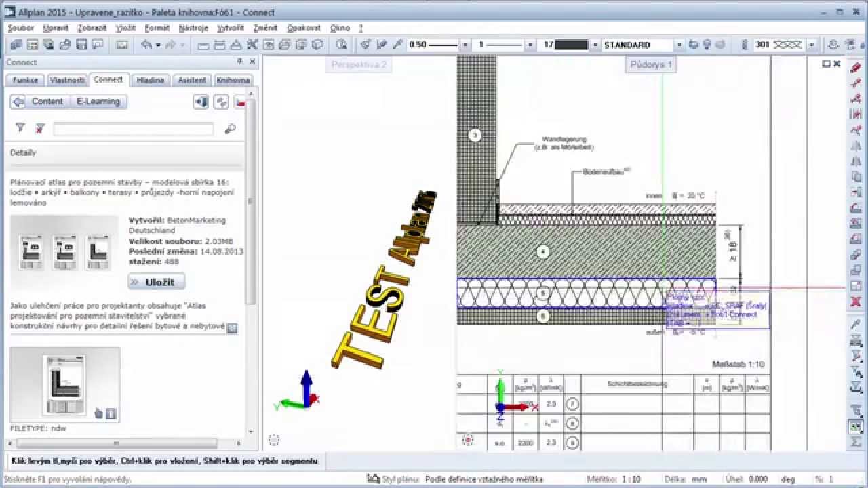Image resolution: width=868 pixels, height=488 pixels.
Task: Switch to the Knihovna tab
Action: 233,80
